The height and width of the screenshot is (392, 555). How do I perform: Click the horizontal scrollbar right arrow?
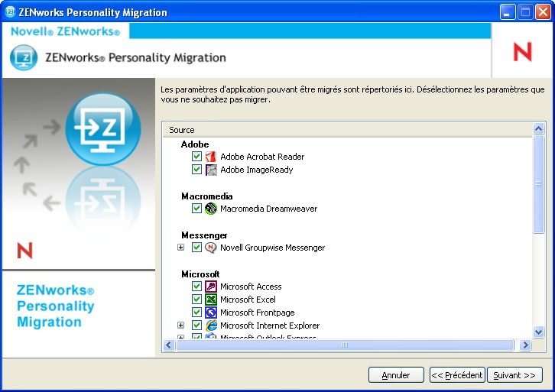(x=525, y=345)
